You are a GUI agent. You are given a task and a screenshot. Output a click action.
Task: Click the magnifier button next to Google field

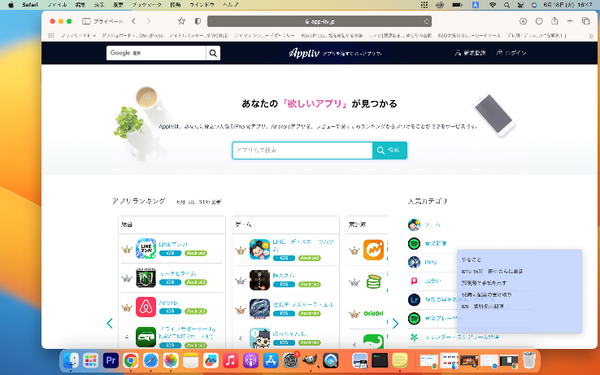pos(213,53)
